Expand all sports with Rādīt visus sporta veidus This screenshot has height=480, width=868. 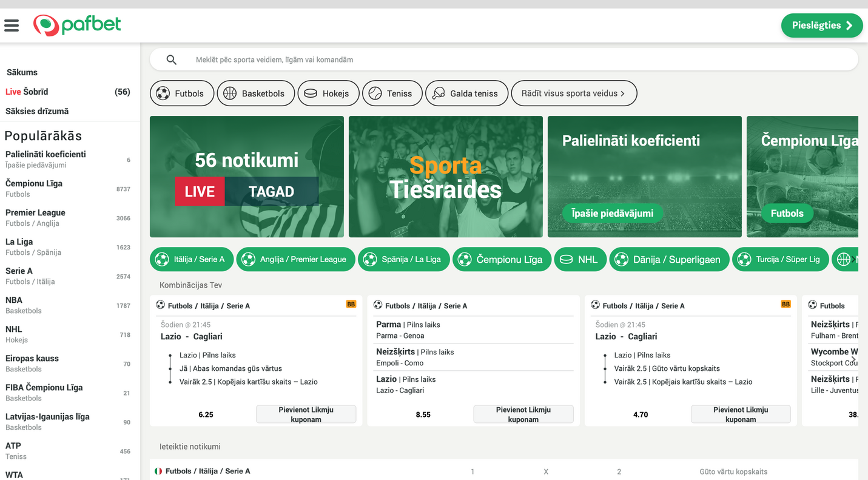point(574,93)
